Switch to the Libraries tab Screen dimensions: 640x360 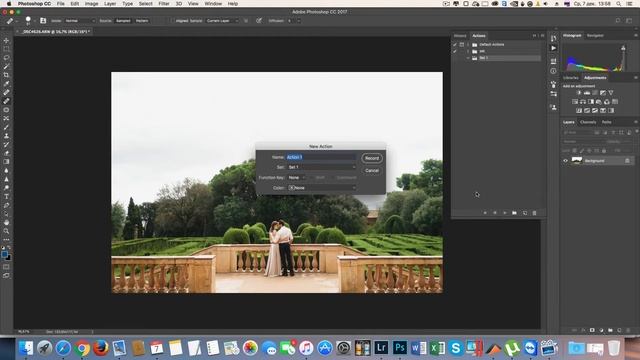(x=571, y=78)
